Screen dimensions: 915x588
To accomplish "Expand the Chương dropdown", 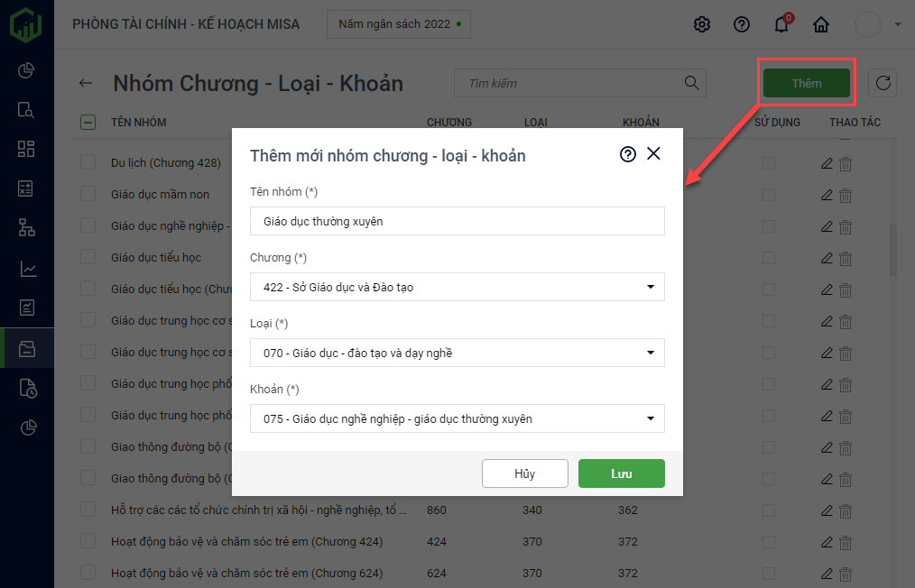I will point(650,287).
